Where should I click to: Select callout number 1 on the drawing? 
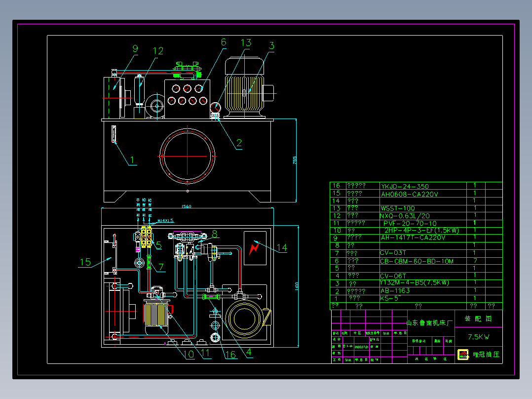(x=132, y=160)
